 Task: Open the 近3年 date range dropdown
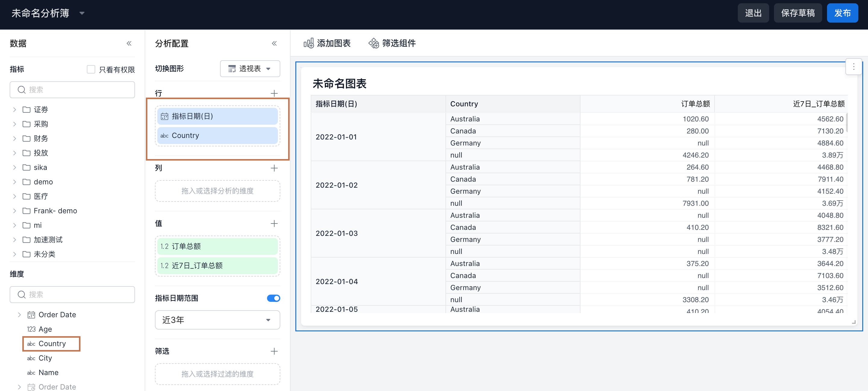point(217,320)
